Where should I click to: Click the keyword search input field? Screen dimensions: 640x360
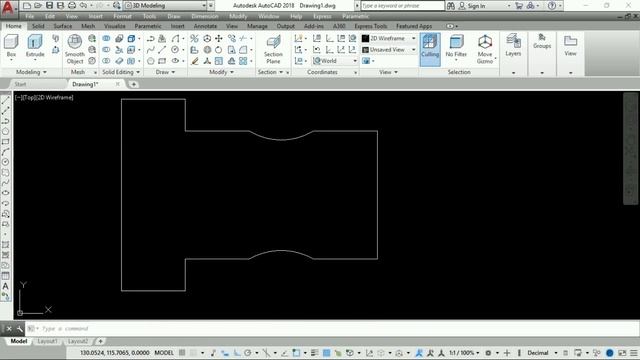coord(402,6)
